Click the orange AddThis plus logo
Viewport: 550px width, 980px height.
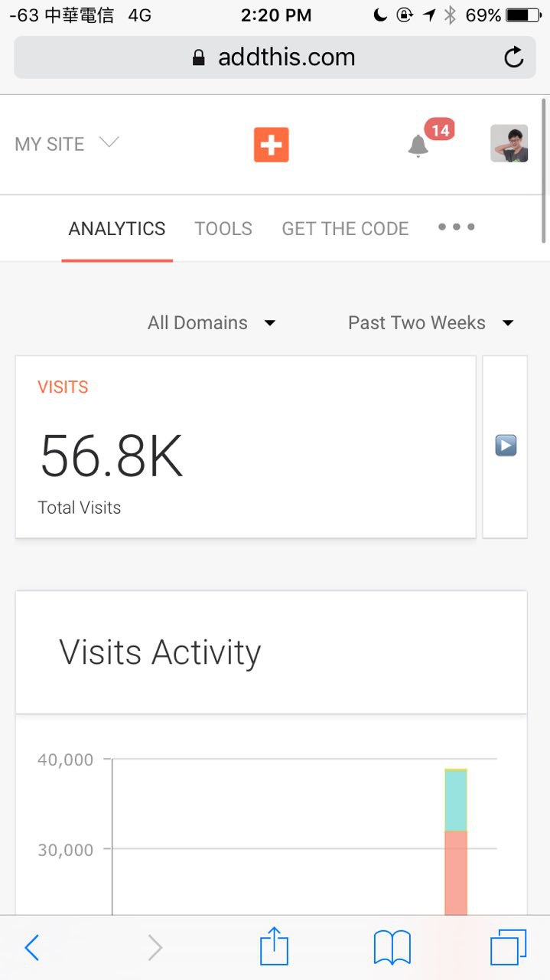(x=272, y=145)
